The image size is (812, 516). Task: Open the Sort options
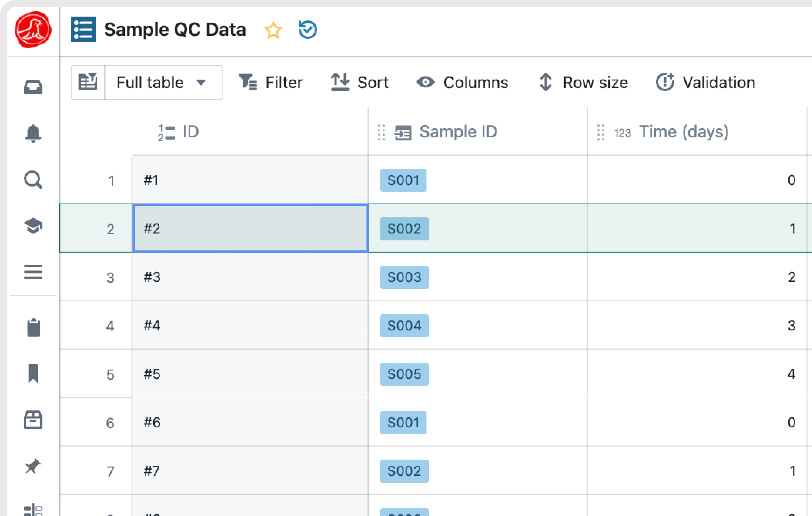point(360,83)
